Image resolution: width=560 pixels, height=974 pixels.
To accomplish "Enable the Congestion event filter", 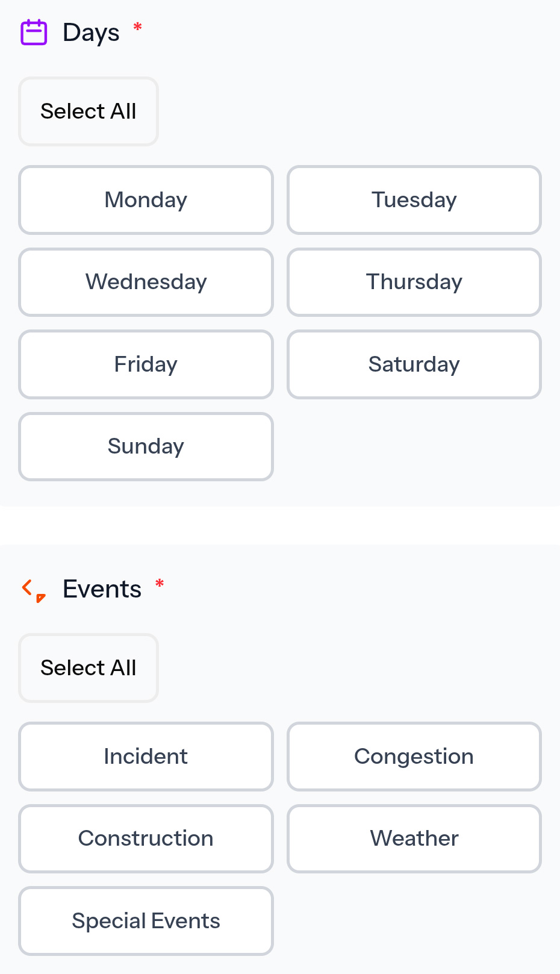I will (x=414, y=757).
